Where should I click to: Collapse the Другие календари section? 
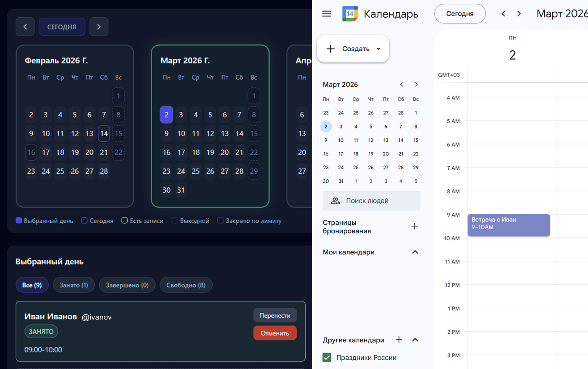(x=415, y=340)
